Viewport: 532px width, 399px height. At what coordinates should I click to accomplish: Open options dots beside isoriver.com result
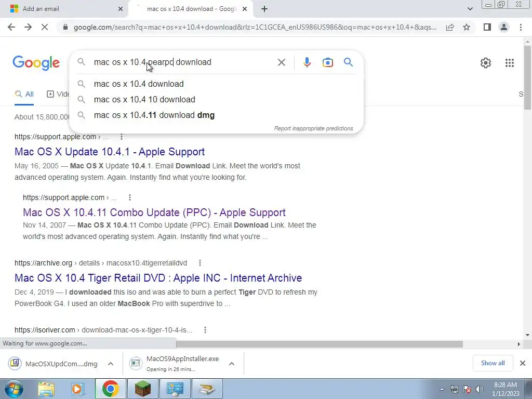205,330
